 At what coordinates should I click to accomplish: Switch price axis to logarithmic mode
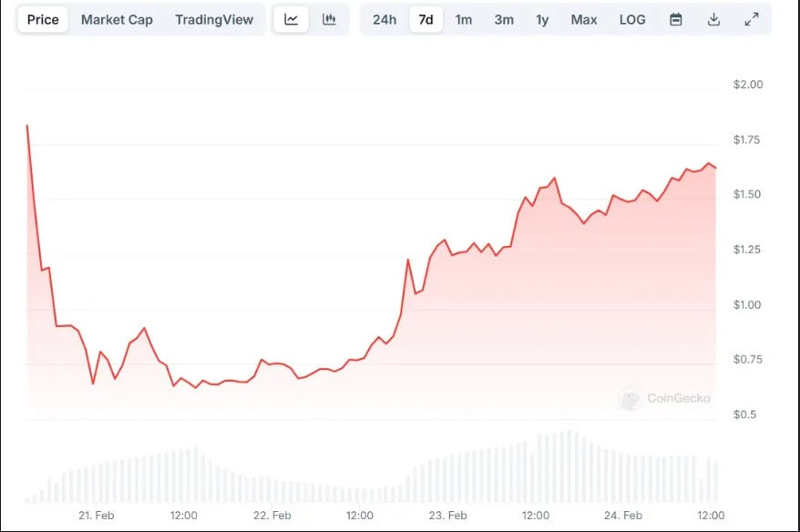point(631,19)
